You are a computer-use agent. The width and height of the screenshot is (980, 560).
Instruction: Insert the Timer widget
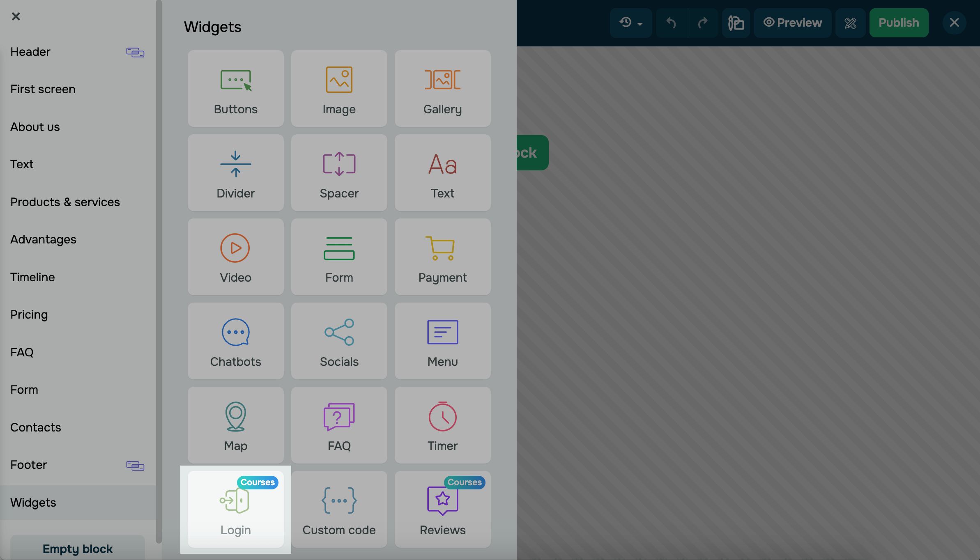point(442,425)
